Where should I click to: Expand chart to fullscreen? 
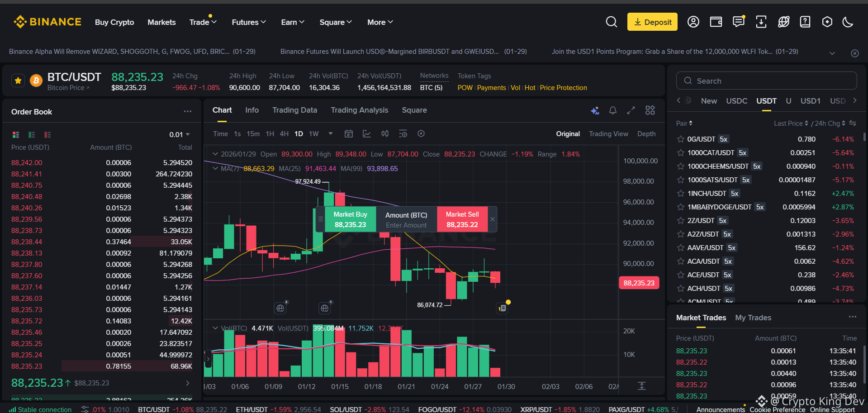pyautogui.click(x=631, y=110)
